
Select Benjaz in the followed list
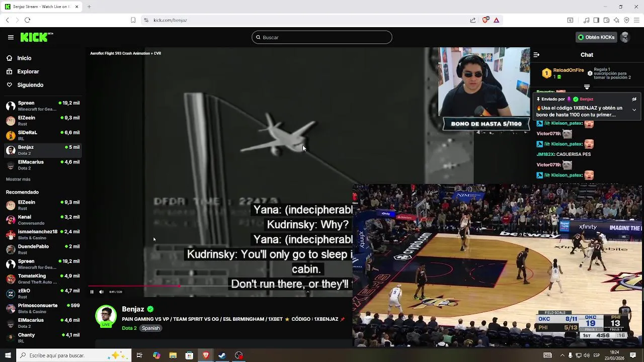click(43, 150)
